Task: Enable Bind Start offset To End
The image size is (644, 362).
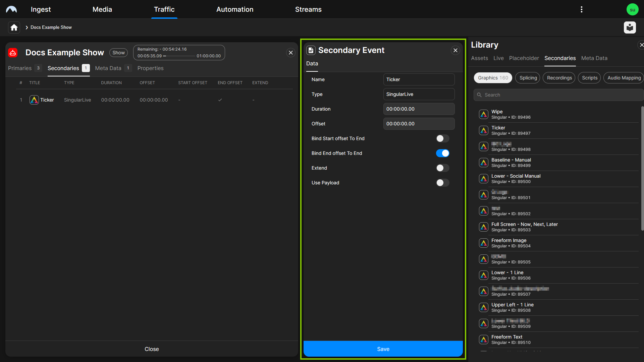Action: point(442,138)
